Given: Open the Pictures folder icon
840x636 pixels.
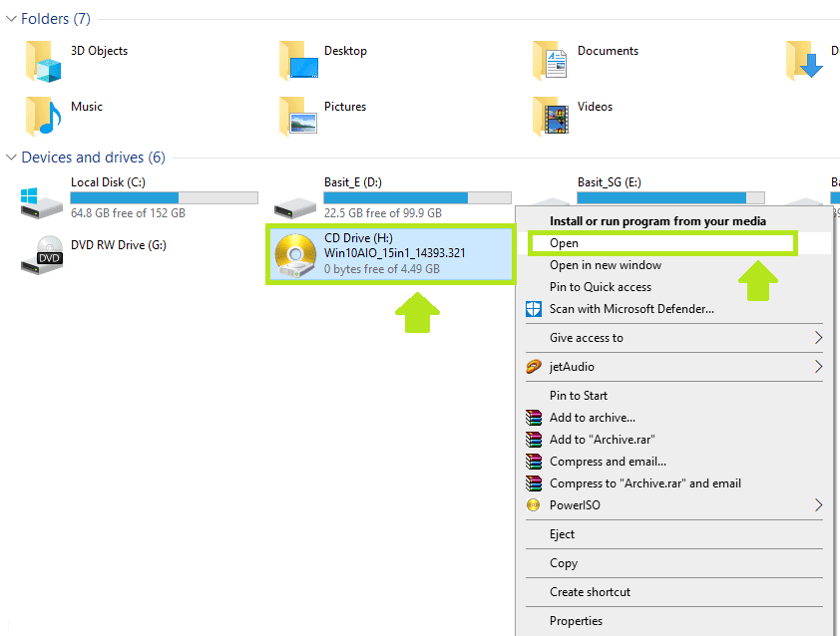Looking at the screenshot, I should 298,117.
